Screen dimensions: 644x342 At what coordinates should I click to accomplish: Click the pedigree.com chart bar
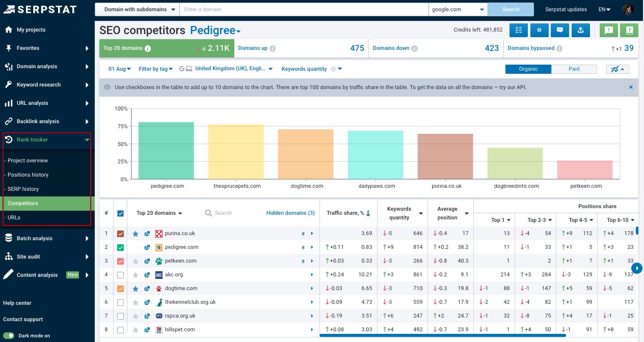click(x=166, y=151)
